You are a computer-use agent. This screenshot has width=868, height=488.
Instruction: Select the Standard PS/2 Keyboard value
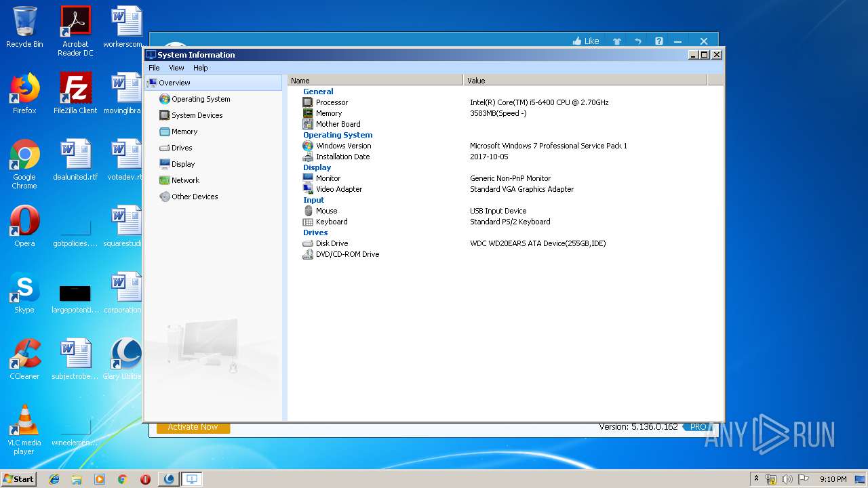(x=510, y=222)
